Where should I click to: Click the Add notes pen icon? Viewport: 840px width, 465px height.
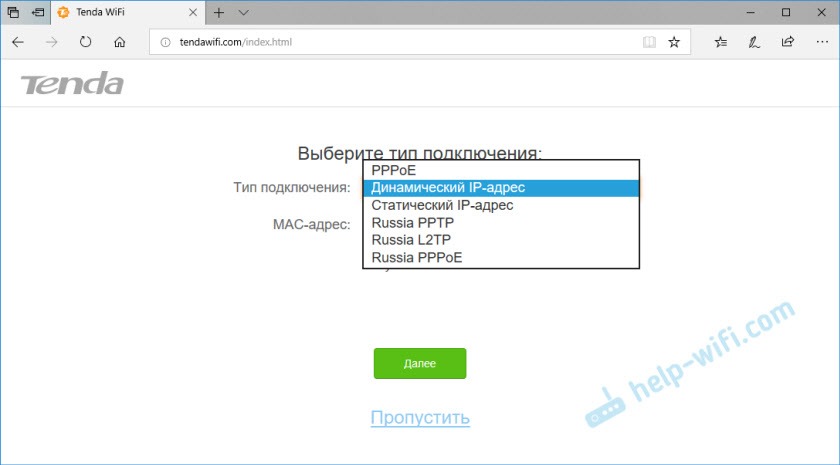point(755,43)
